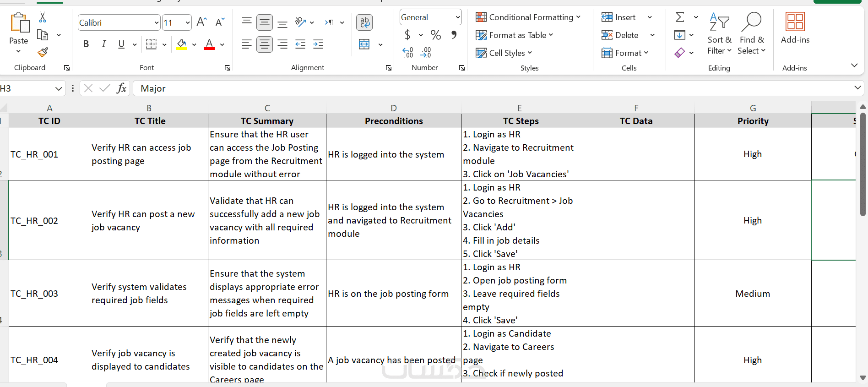Viewport: 868px width, 387px height.
Task: Collapse the ribbon with chevron
Action: point(854,65)
